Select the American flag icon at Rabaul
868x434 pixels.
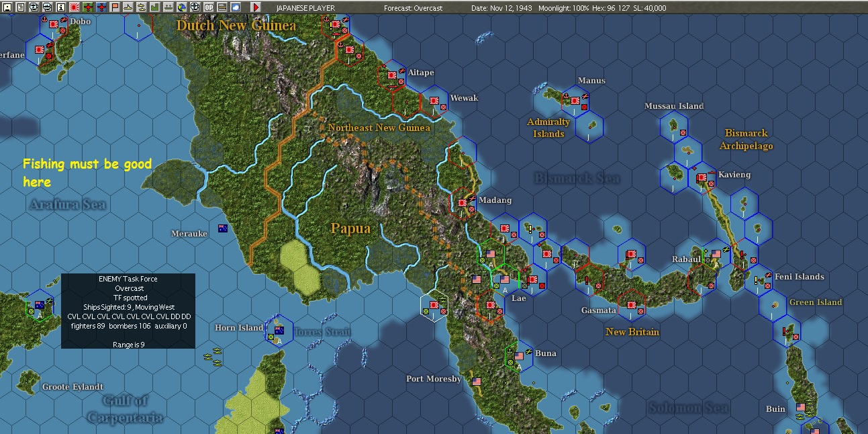coord(716,254)
